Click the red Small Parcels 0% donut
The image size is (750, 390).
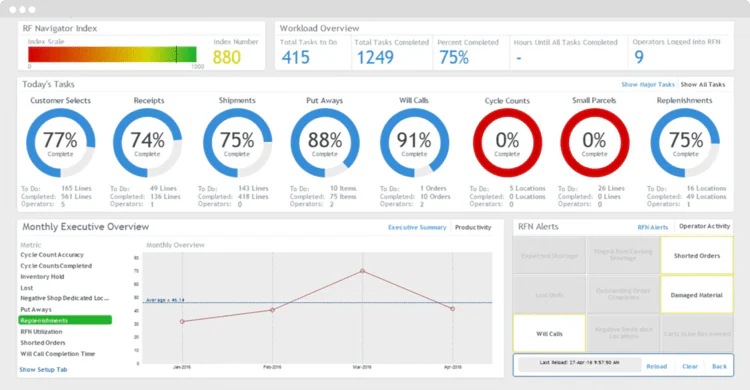pyautogui.click(x=595, y=143)
